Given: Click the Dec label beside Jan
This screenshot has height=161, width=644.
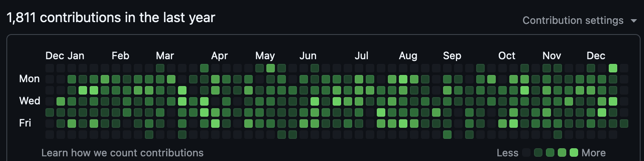Looking at the screenshot, I should (55, 56).
